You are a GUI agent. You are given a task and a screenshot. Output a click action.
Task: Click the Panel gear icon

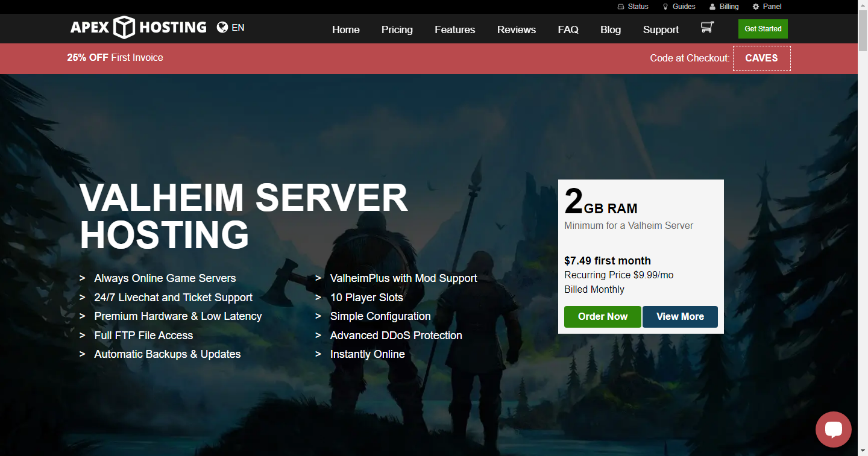[x=756, y=7]
